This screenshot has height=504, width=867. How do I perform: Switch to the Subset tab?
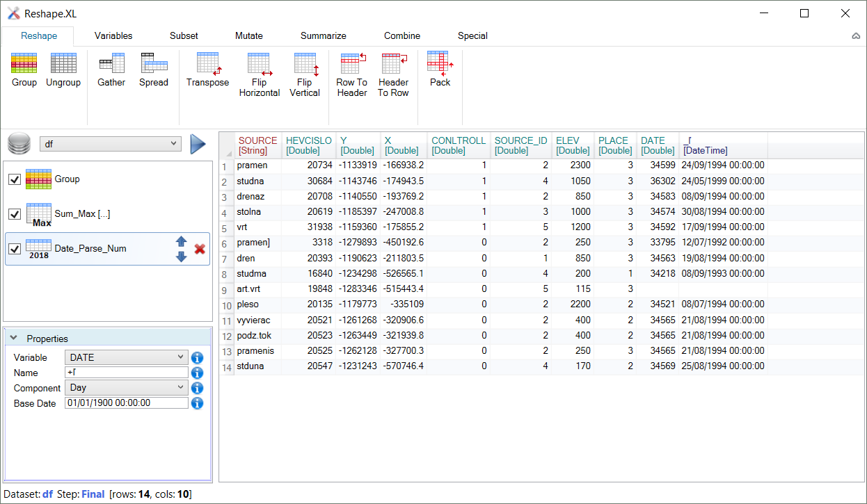coord(184,35)
